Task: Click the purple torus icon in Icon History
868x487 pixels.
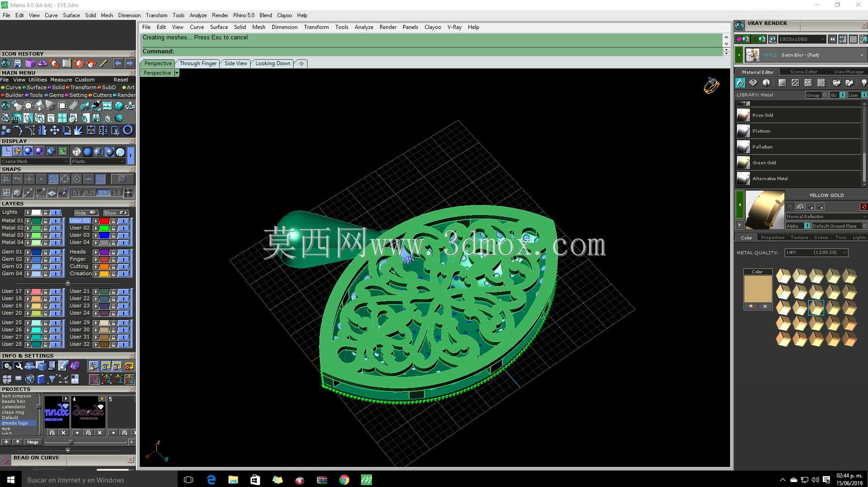Action: (x=42, y=63)
